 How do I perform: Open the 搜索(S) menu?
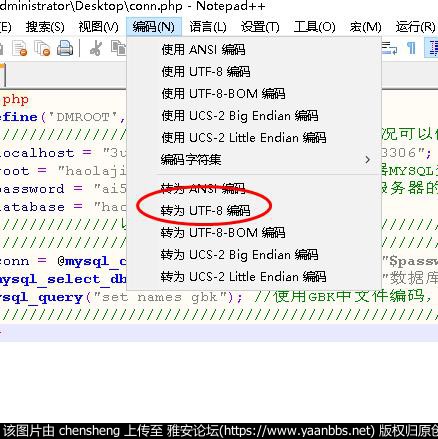coord(45,27)
